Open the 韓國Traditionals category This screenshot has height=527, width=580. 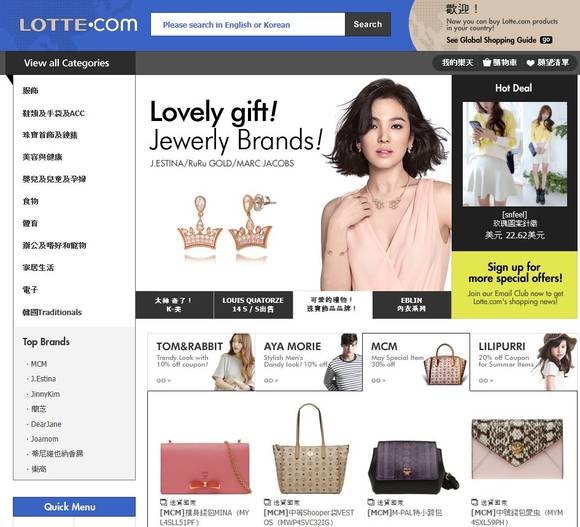coord(52,312)
